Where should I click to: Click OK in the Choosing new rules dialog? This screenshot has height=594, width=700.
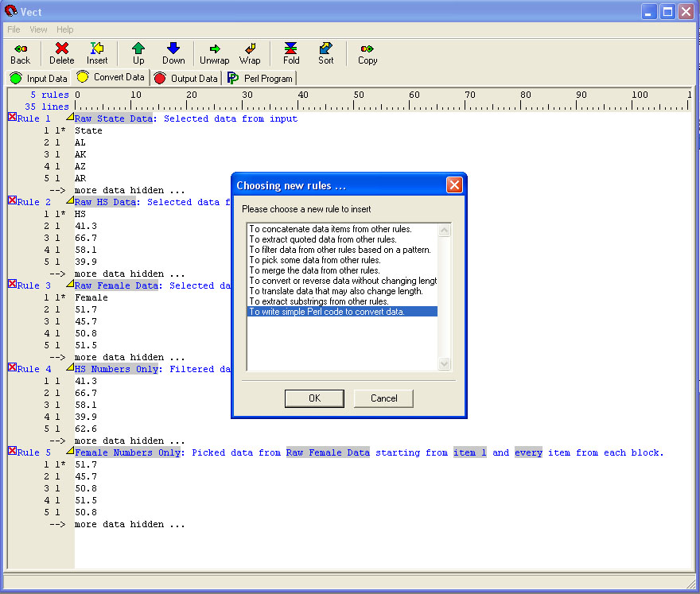point(314,398)
